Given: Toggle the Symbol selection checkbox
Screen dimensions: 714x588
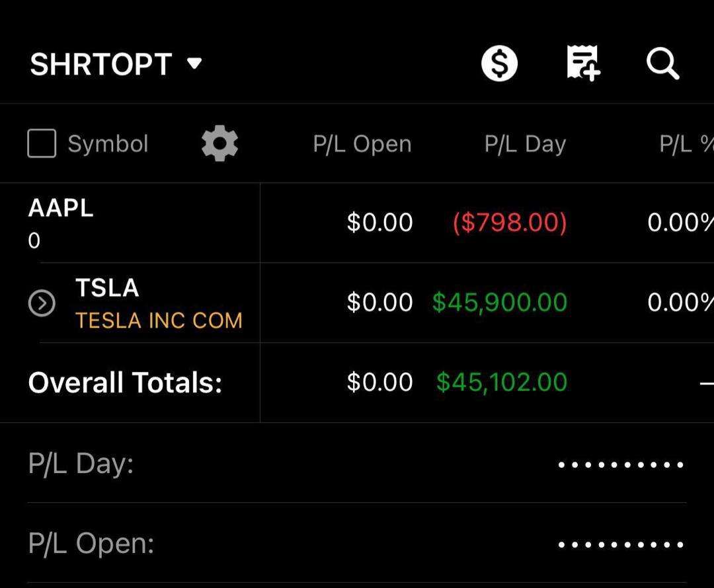Looking at the screenshot, I should click(41, 143).
